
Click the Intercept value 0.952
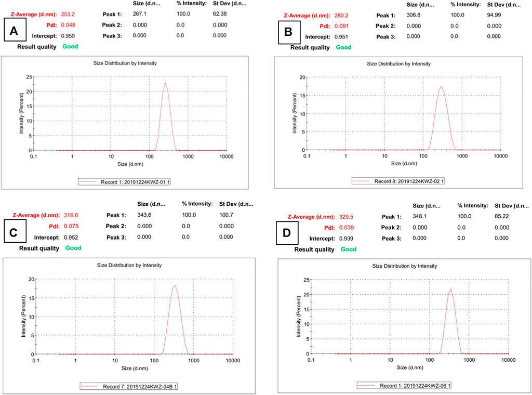coord(71,238)
